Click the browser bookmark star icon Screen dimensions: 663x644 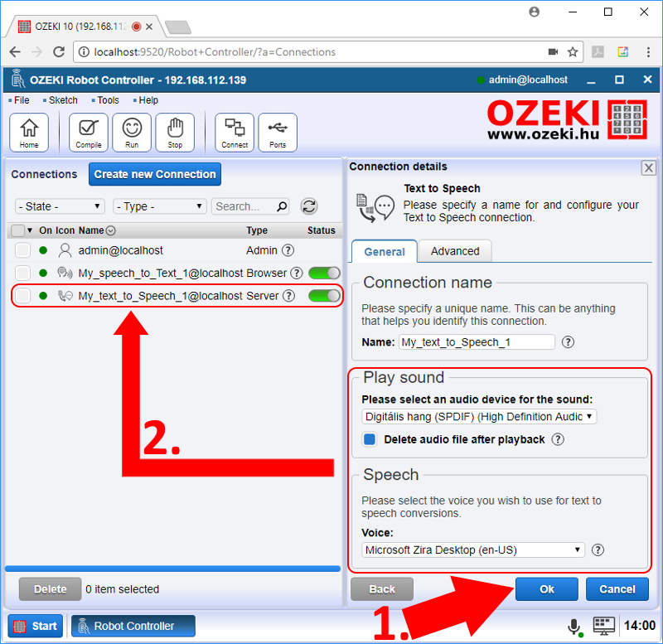tap(573, 52)
